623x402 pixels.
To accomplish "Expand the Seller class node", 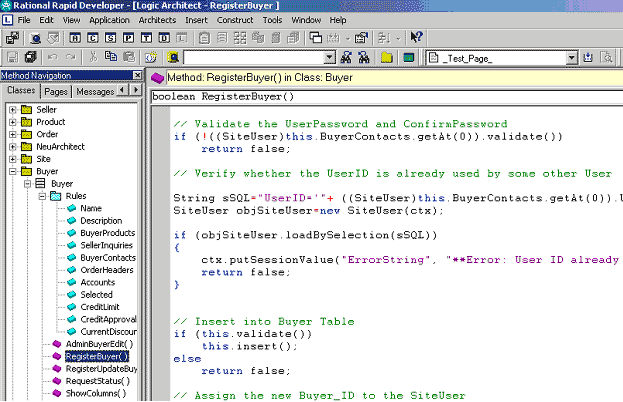I will 13,109.
